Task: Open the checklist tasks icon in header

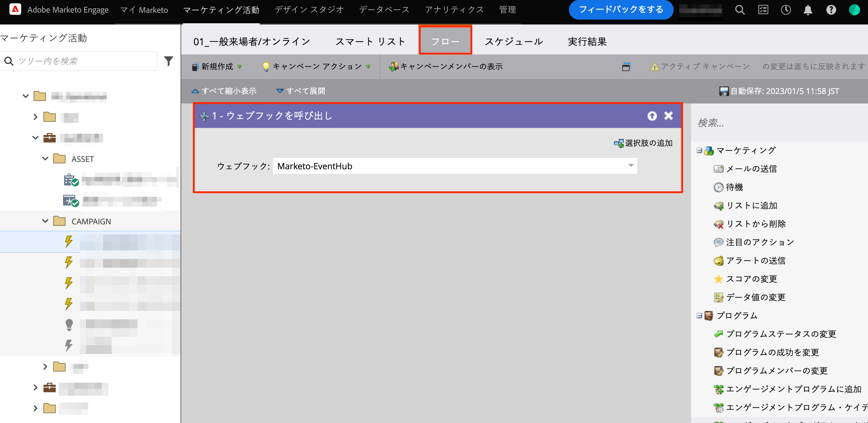Action: [763, 10]
